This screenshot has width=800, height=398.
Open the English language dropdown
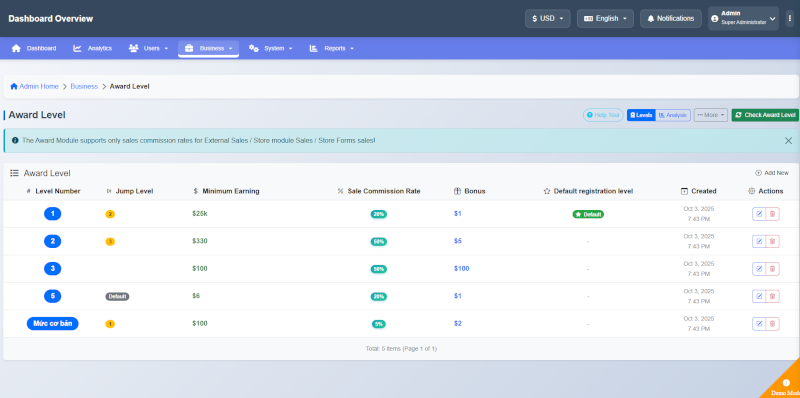[605, 18]
